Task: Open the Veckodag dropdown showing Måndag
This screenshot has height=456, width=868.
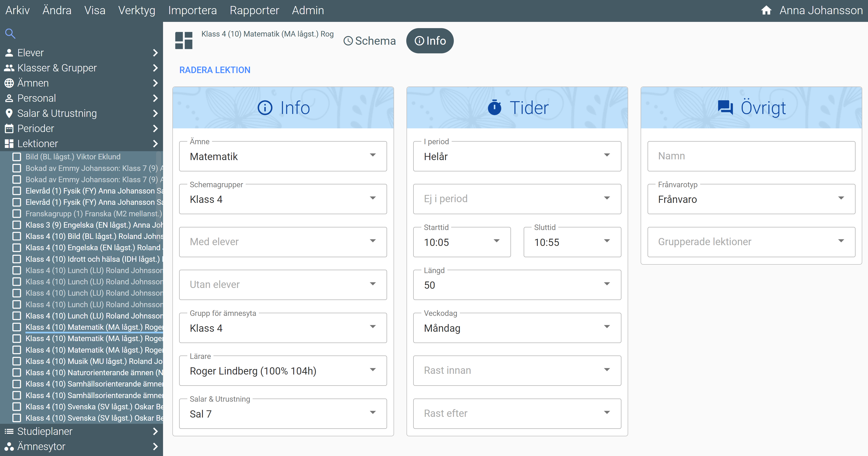Action: tap(516, 328)
